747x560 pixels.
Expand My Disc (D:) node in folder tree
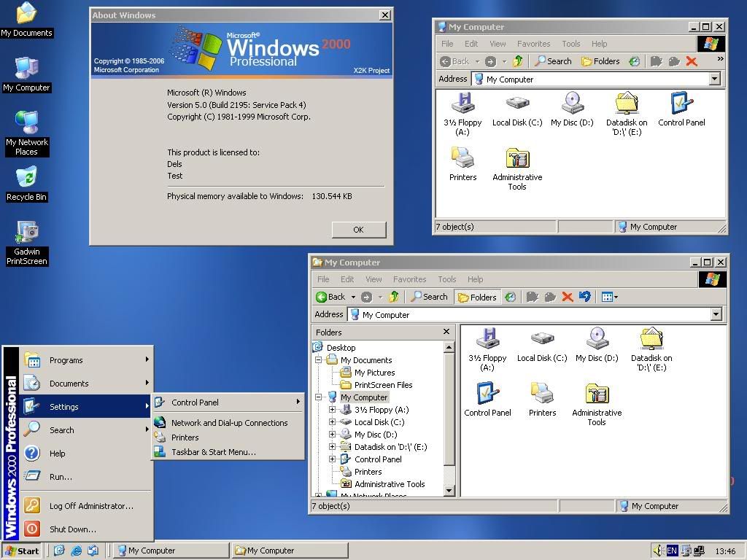(x=333, y=435)
